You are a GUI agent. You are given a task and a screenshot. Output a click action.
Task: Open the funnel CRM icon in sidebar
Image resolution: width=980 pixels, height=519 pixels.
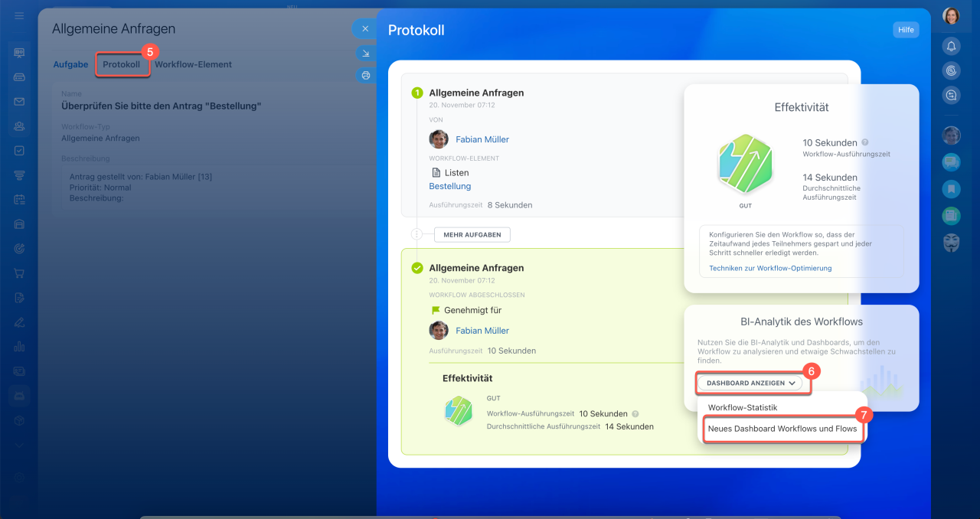tap(19, 175)
